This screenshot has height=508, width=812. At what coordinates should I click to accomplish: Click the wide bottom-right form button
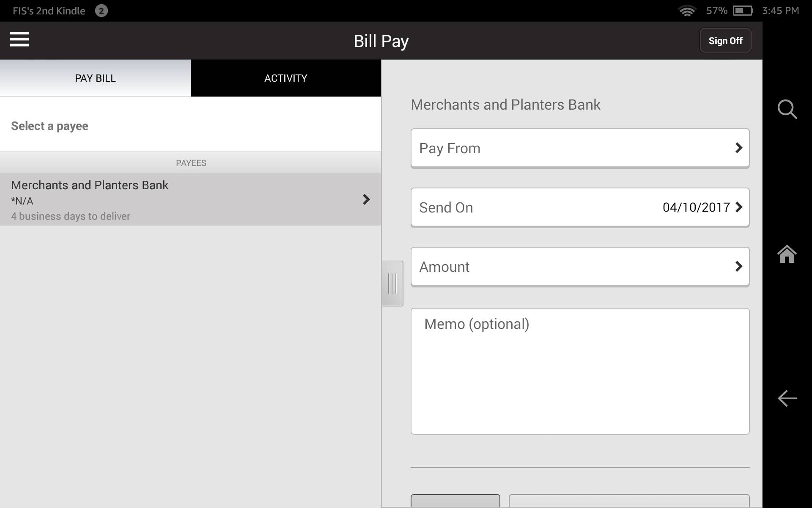pyautogui.click(x=629, y=501)
